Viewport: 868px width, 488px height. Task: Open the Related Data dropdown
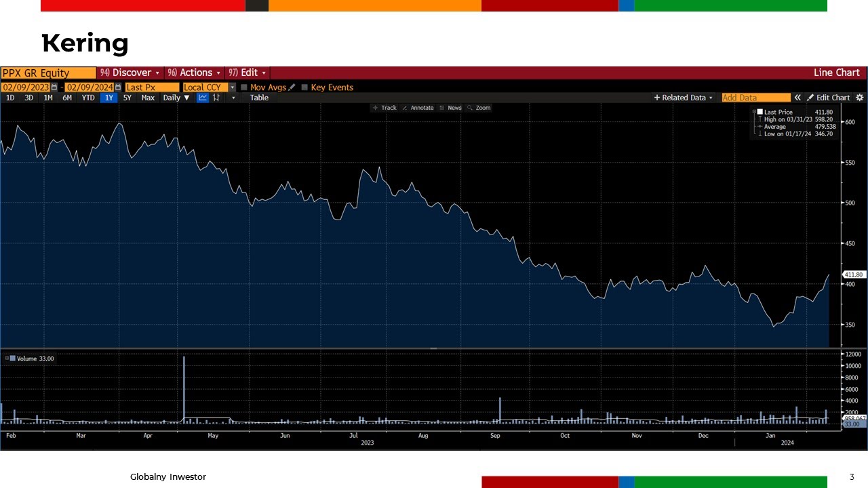click(684, 98)
